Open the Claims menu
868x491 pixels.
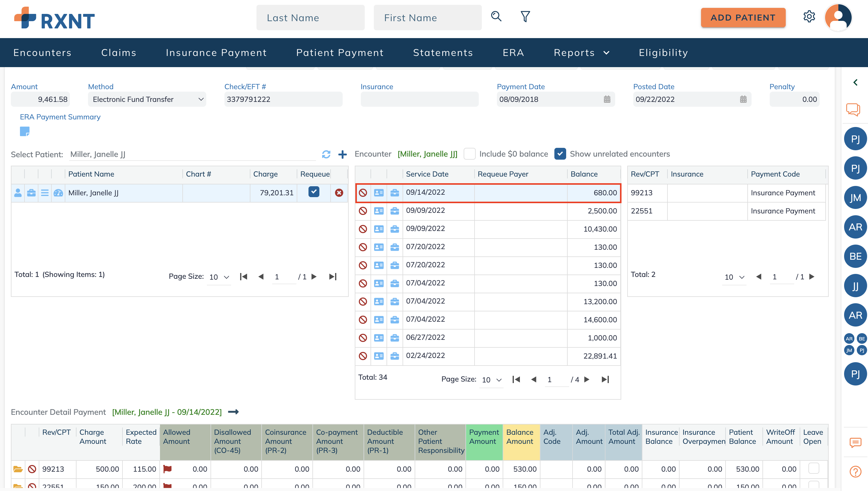119,53
